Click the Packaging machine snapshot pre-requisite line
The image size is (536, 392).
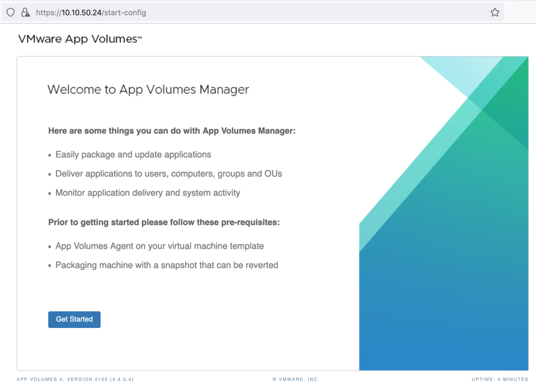tap(167, 265)
